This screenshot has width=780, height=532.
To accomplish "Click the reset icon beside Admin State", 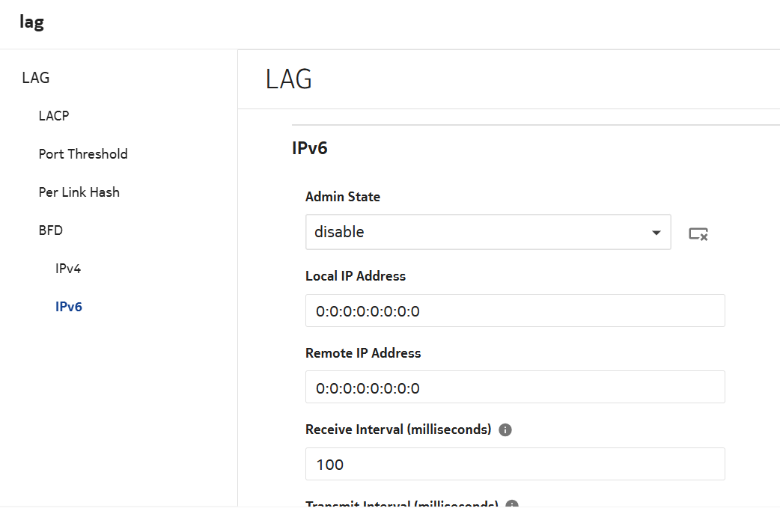I will tap(698, 234).
